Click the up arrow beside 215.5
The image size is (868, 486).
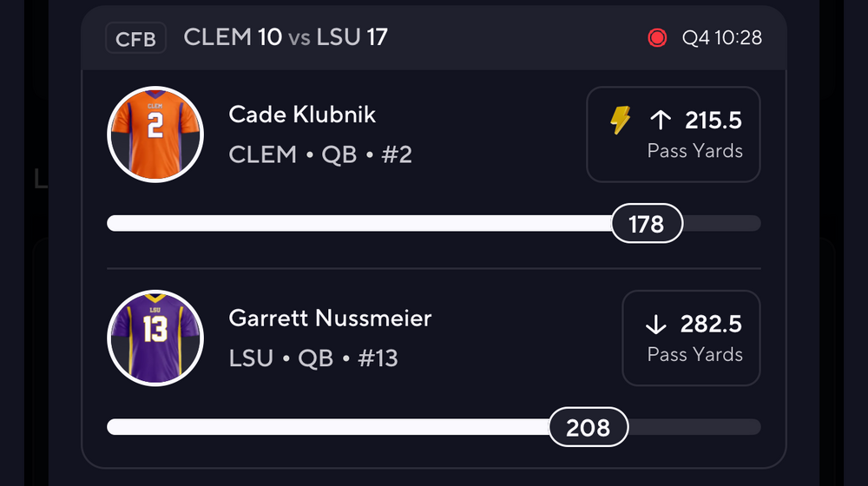pyautogui.click(x=661, y=121)
